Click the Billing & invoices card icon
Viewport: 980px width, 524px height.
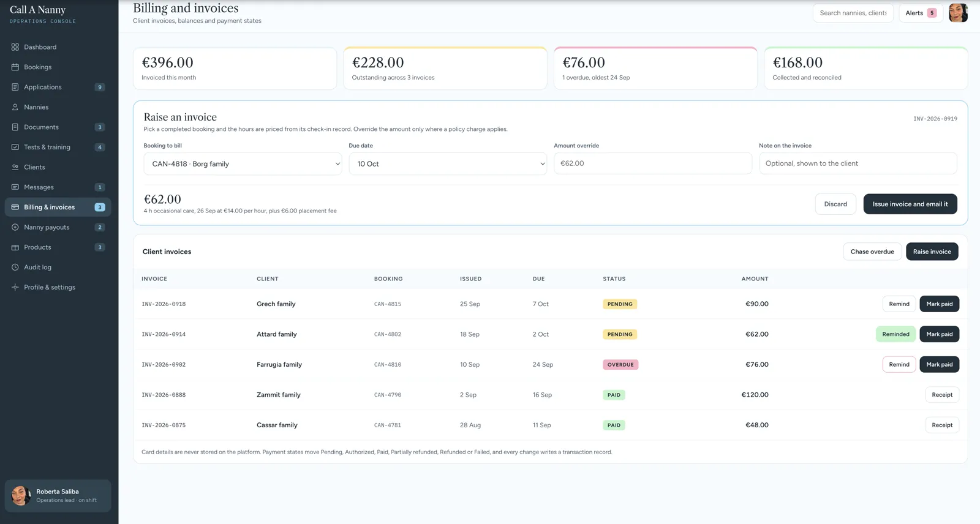15,207
